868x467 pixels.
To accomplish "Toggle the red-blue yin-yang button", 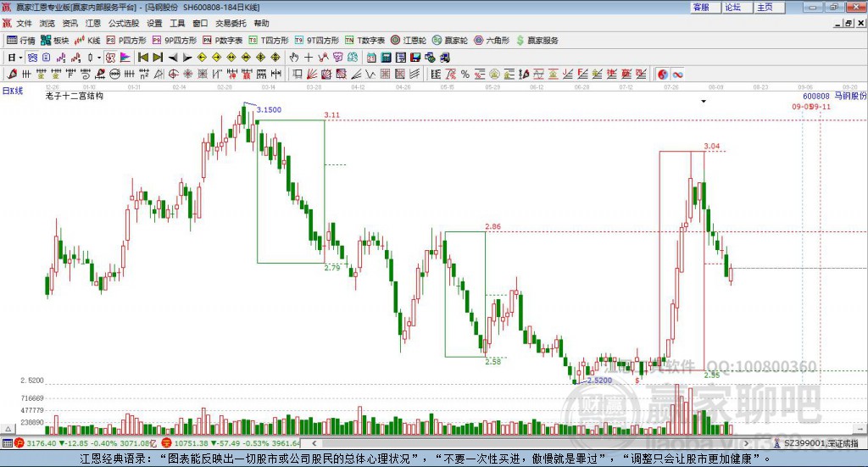I will coord(663,74).
